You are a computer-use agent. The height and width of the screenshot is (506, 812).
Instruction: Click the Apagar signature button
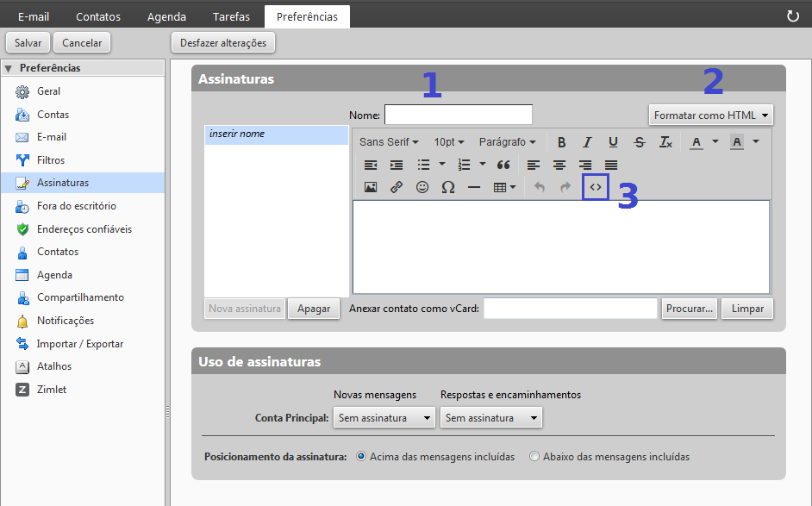coord(314,308)
